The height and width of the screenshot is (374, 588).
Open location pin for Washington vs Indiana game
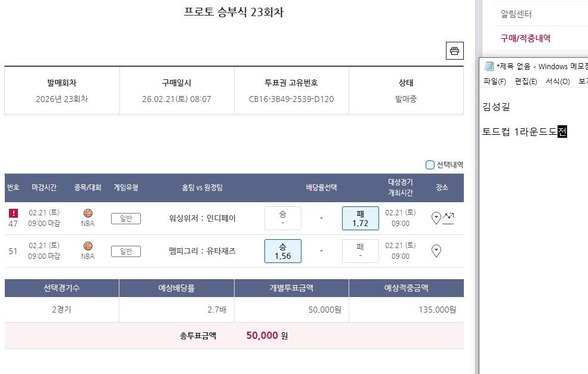tap(436, 218)
